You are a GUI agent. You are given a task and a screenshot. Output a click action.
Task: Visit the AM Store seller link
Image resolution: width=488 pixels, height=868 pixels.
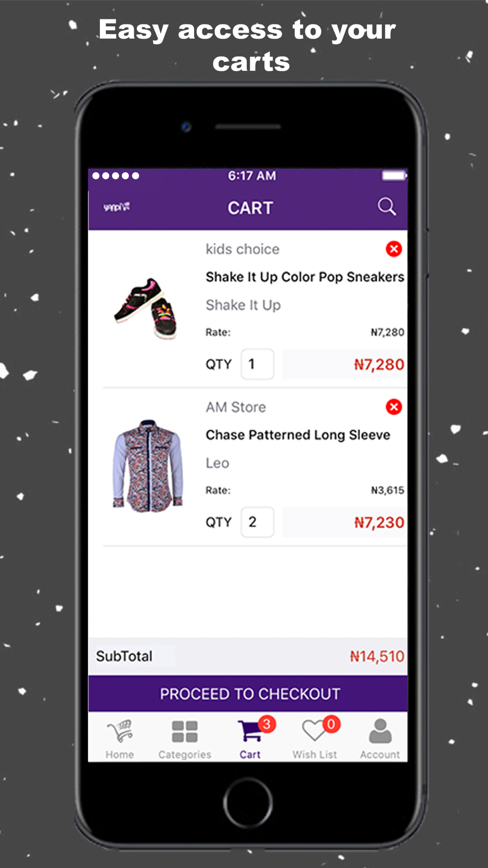[x=236, y=407]
